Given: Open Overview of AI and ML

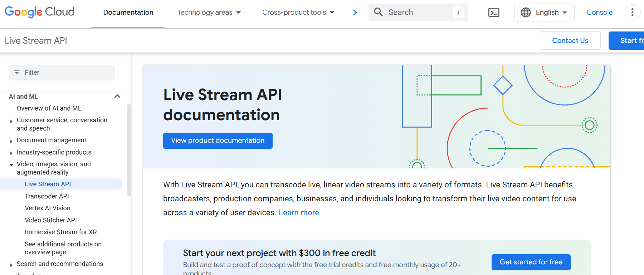Looking at the screenshot, I should [49, 108].
